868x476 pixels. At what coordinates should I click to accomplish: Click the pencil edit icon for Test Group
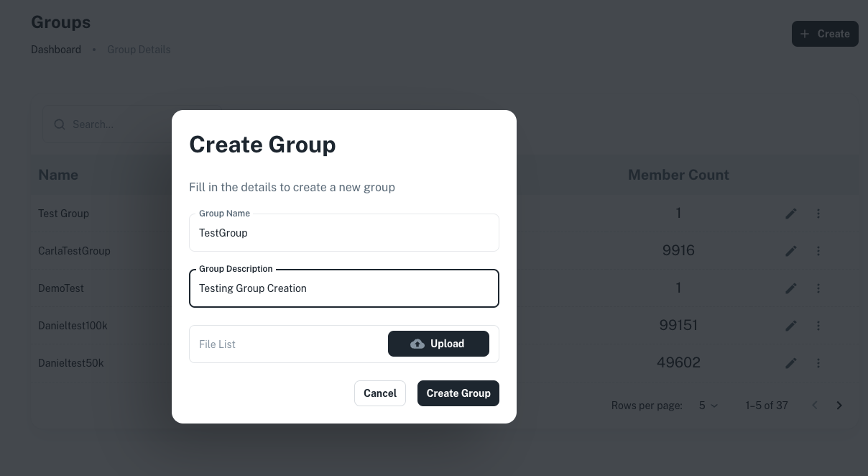791,214
